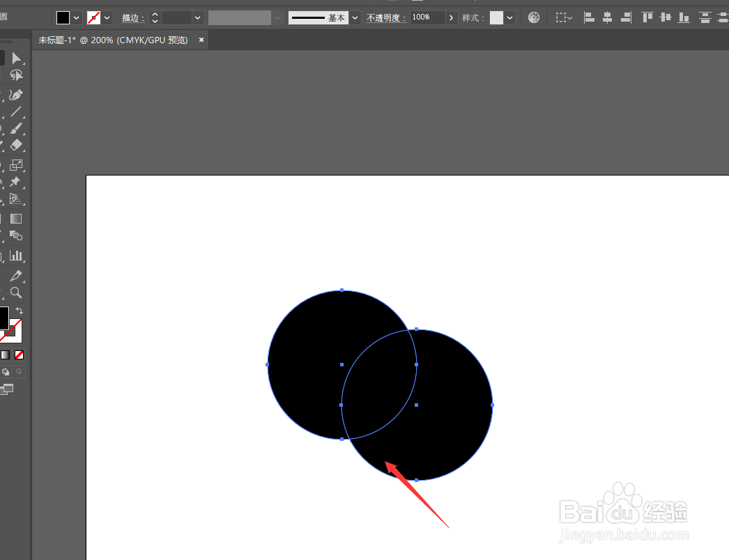Align objects to horizontal right
The image size is (729, 560).
(x=627, y=17)
